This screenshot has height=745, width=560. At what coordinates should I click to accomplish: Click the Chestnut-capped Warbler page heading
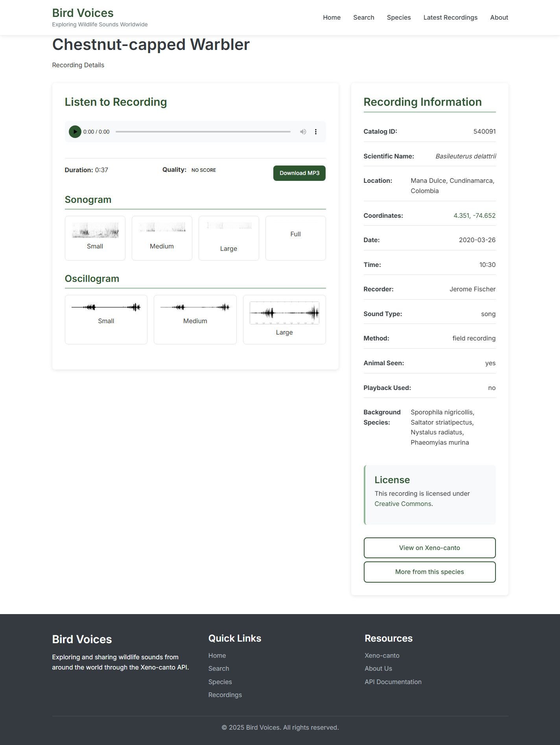(x=151, y=44)
